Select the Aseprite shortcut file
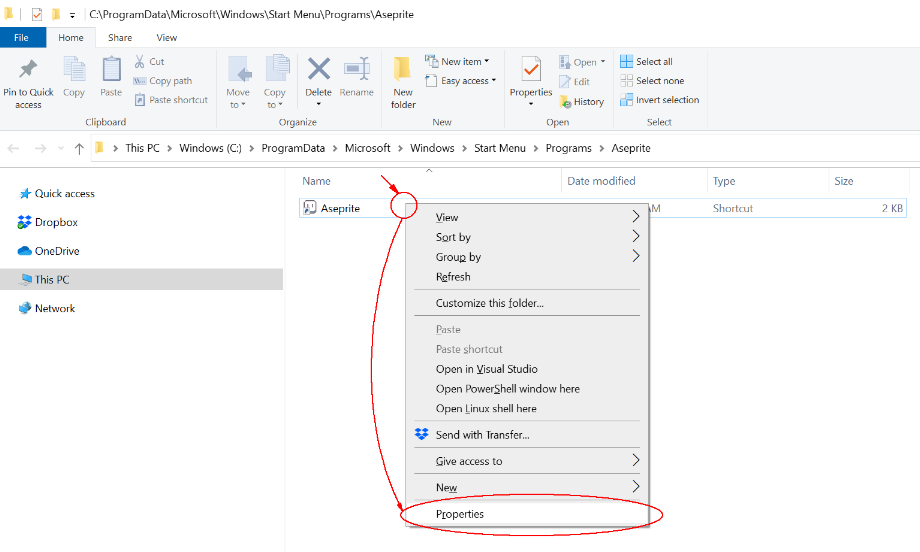Viewport: 920px width, 552px height. pyautogui.click(x=339, y=208)
